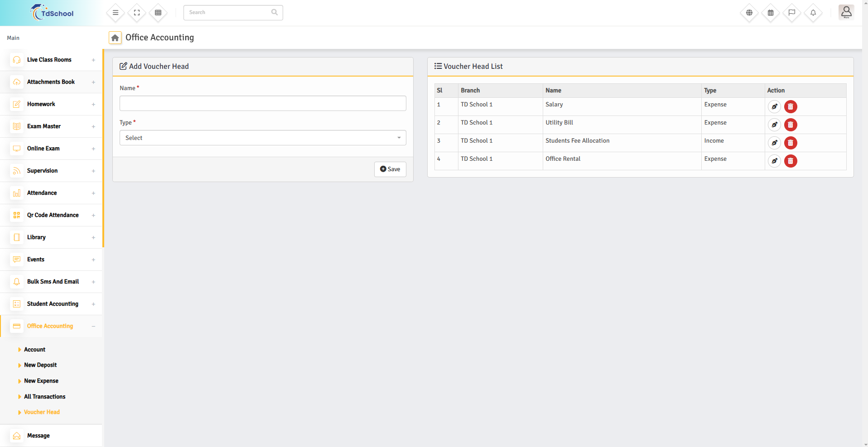The image size is (868, 447).
Task: Click the hamburger menu toggle icon
Action: [x=116, y=13]
